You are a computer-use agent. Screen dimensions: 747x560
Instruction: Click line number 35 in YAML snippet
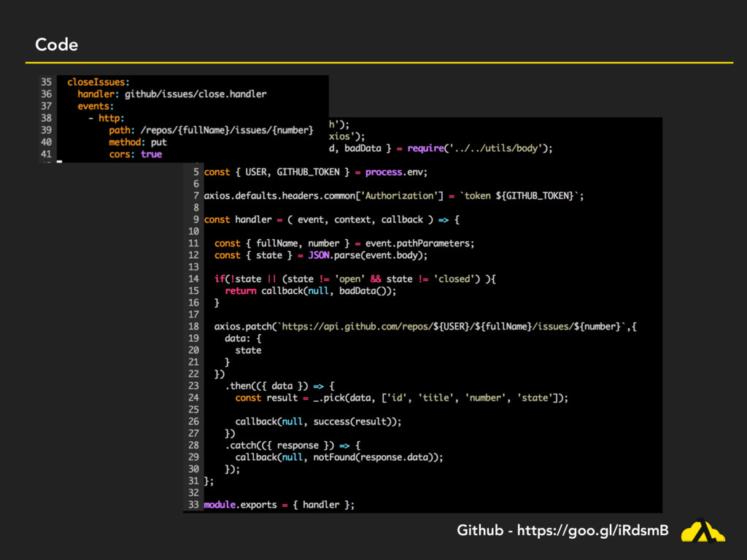coord(46,82)
